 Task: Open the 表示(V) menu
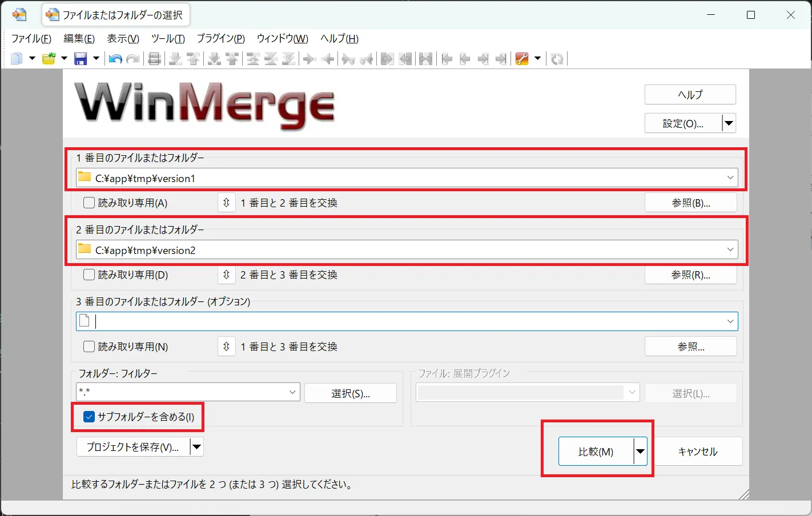(x=123, y=39)
